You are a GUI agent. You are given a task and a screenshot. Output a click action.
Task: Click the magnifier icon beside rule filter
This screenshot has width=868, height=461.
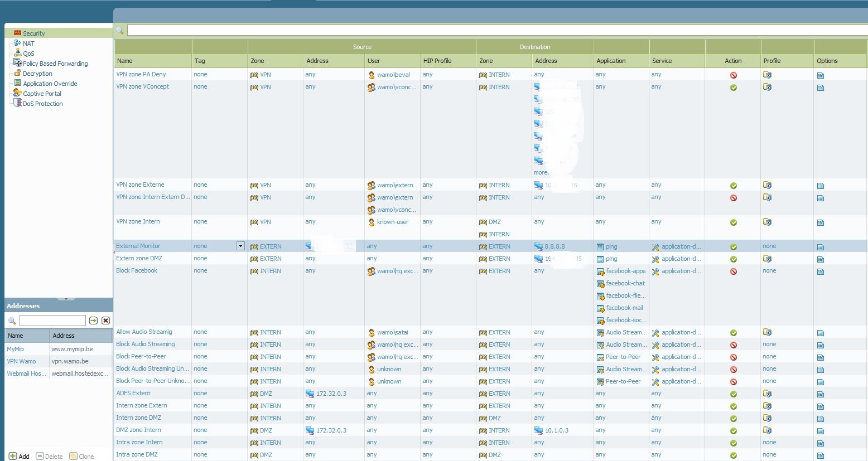119,30
